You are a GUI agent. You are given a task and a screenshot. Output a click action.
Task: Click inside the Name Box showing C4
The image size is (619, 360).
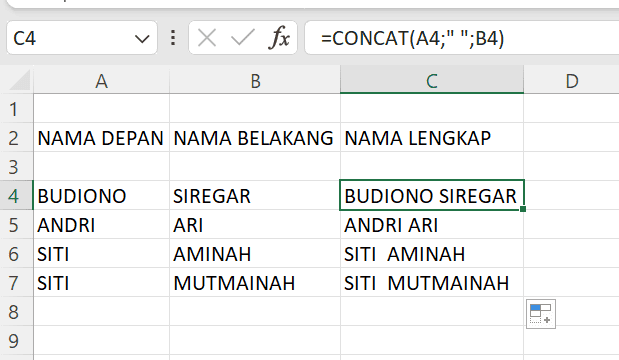71,38
